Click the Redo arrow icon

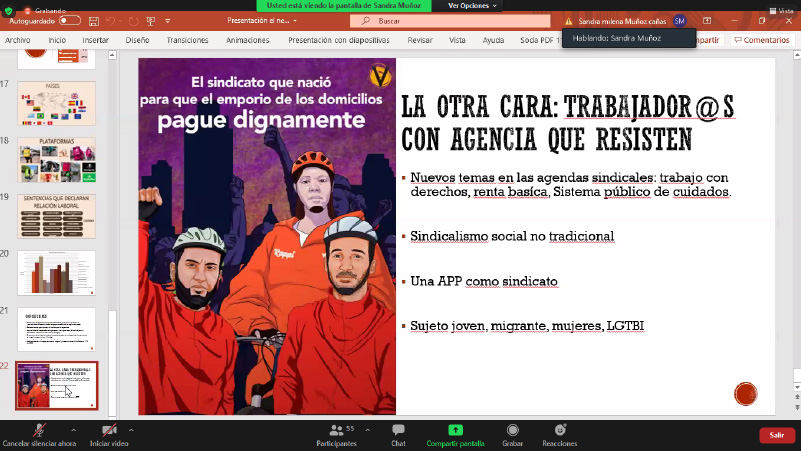[x=133, y=21]
